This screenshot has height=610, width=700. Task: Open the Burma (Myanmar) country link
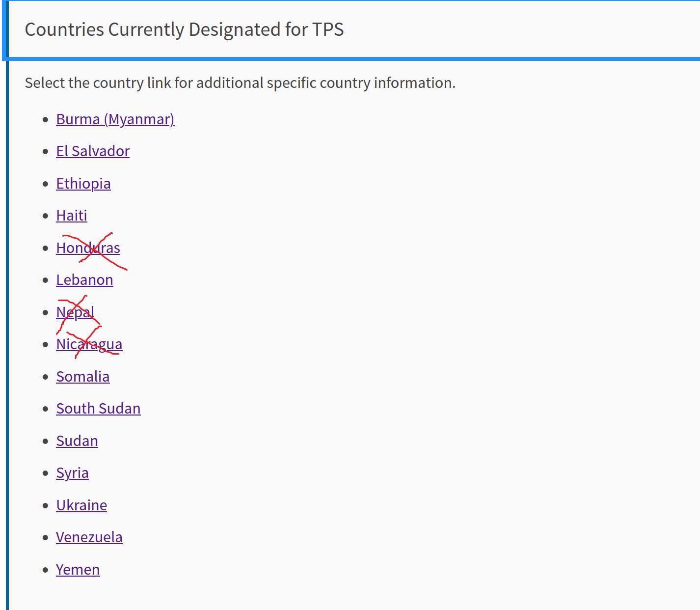115,119
